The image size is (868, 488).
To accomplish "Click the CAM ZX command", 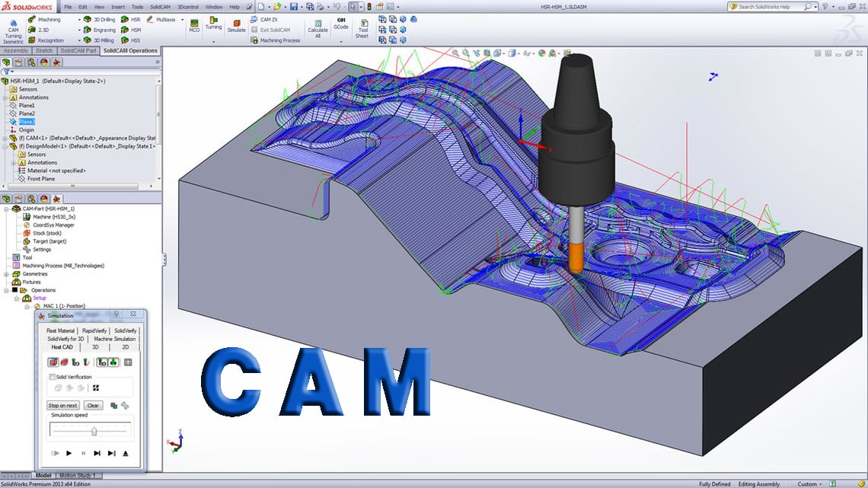I will [264, 19].
